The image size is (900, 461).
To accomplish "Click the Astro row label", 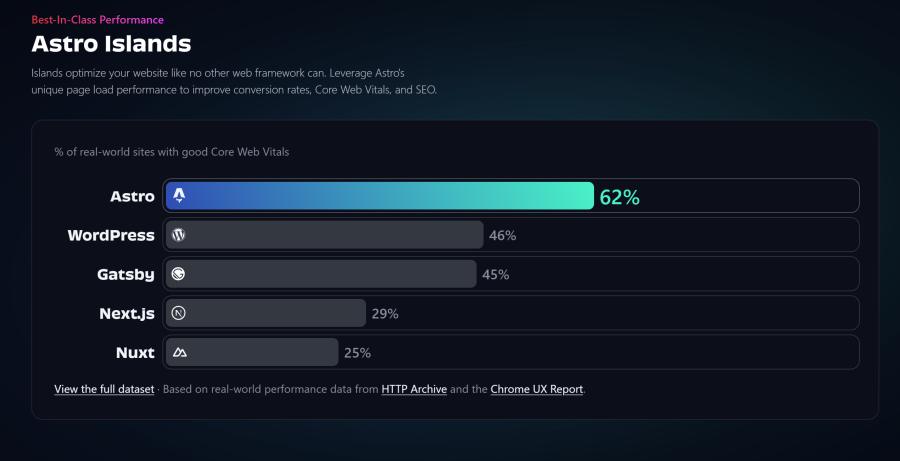I will click(x=133, y=196).
